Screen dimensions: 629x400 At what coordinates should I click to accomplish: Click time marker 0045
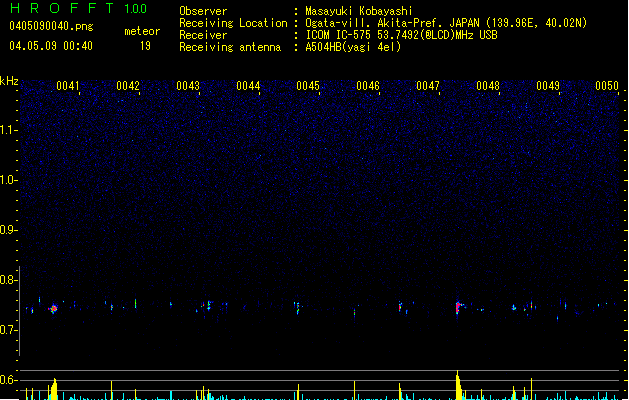308,86
